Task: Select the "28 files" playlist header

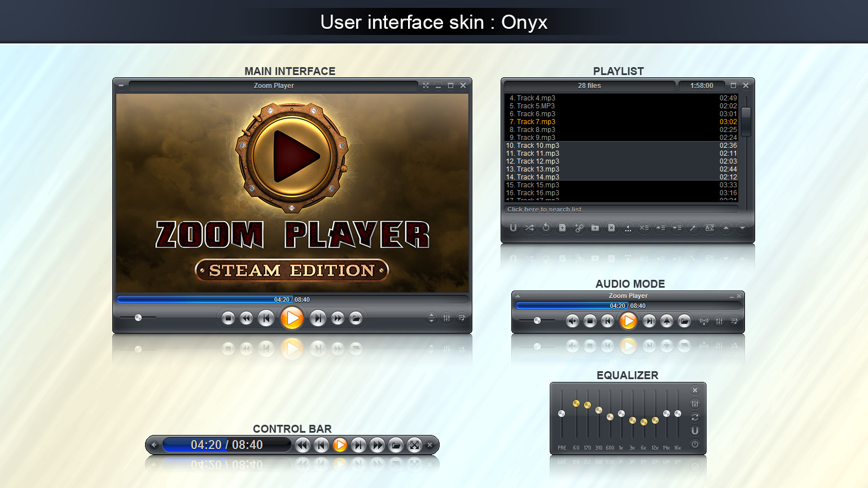Action: click(589, 85)
